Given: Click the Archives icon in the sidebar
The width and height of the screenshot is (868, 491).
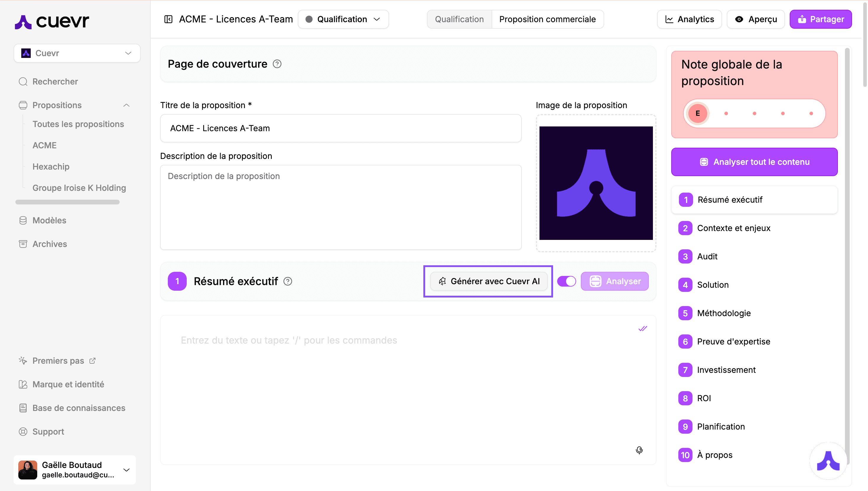Looking at the screenshot, I should [x=22, y=243].
